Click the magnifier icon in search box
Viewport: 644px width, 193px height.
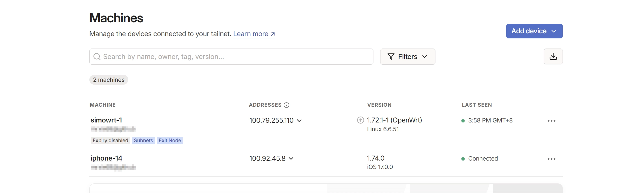[x=97, y=57]
